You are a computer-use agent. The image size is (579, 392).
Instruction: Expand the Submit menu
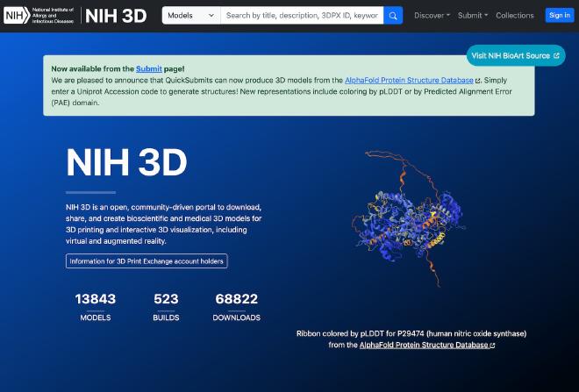tap(473, 15)
